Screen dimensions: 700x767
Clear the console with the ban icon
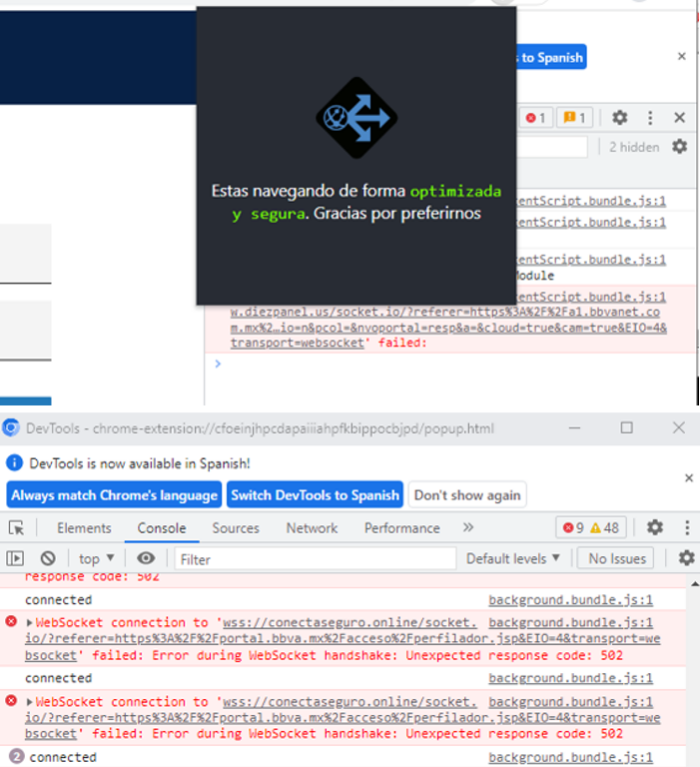[48, 558]
